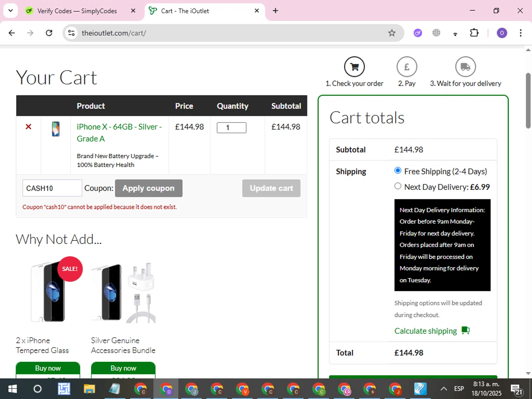Open the iPhone X product thumbnail
This screenshot has width=532, height=399.
pyautogui.click(x=56, y=129)
